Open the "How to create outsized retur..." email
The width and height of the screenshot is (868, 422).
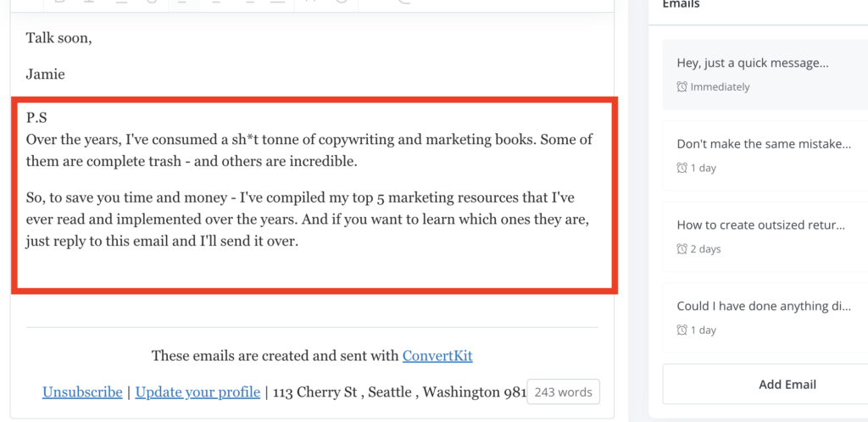pyautogui.click(x=761, y=225)
